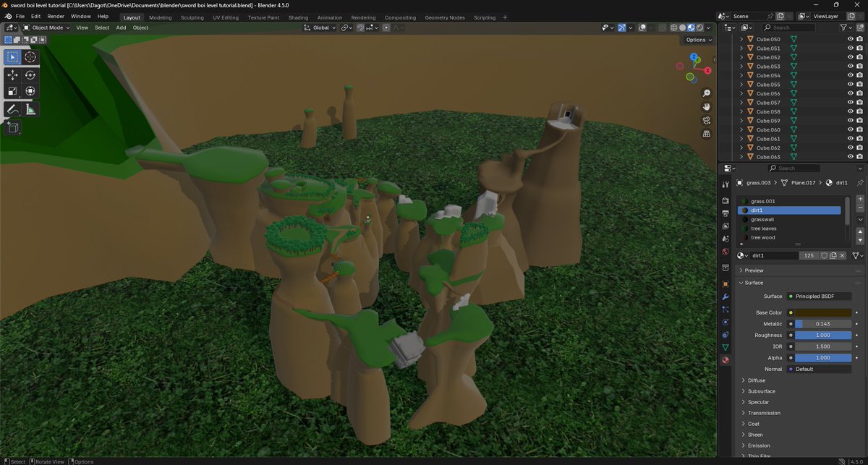Open the Render menu
This screenshot has width=868, height=465.
tap(56, 17)
